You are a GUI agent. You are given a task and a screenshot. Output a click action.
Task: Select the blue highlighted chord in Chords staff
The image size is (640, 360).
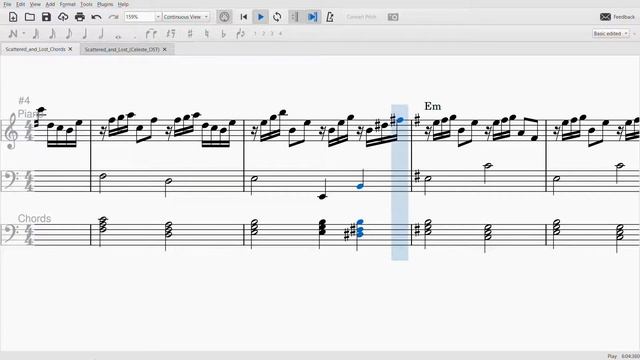coord(360,229)
